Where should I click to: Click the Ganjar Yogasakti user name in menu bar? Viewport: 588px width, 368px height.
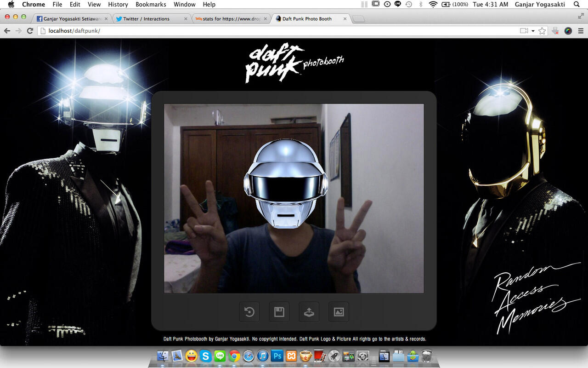pos(540,4)
